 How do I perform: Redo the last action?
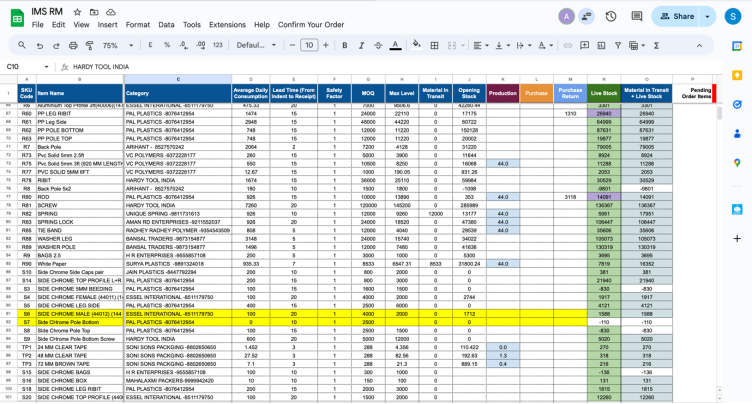click(56, 46)
